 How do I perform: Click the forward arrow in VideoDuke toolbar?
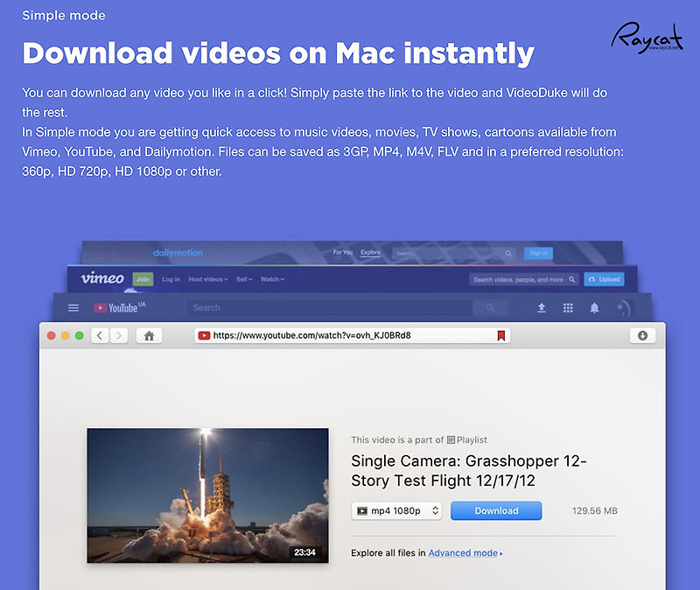[118, 335]
